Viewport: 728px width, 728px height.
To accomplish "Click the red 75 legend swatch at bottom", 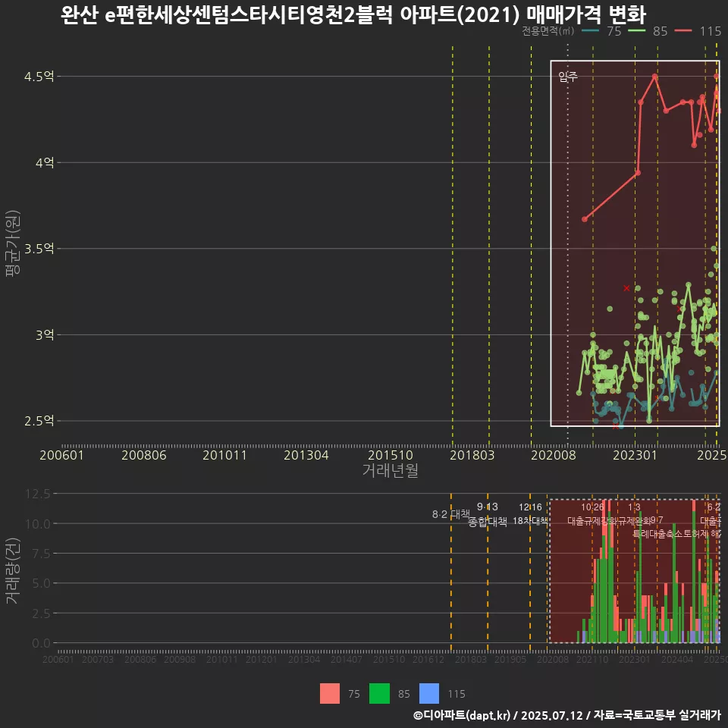I will (x=330, y=694).
